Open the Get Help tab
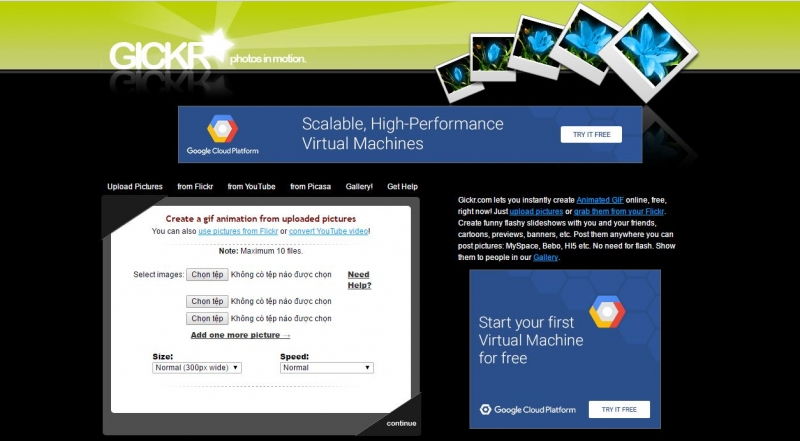This screenshot has height=441, width=800. 402,187
